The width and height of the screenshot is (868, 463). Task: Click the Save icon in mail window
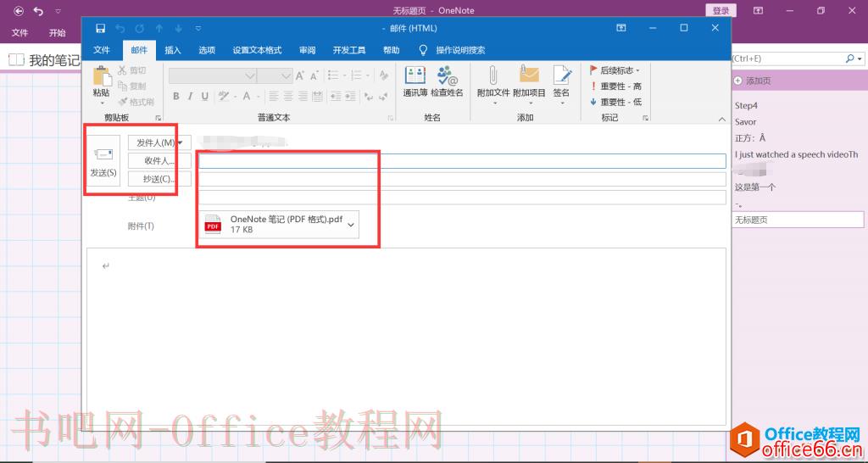pyautogui.click(x=100, y=28)
